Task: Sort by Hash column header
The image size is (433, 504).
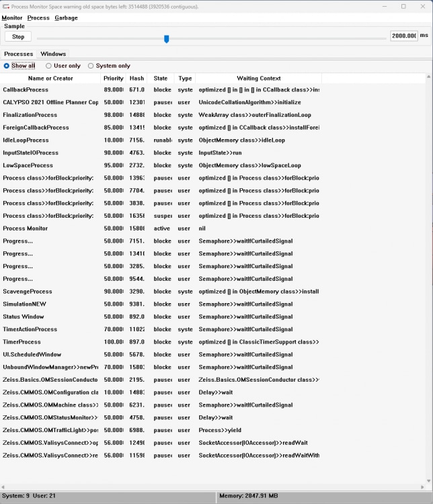Action: (136, 79)
